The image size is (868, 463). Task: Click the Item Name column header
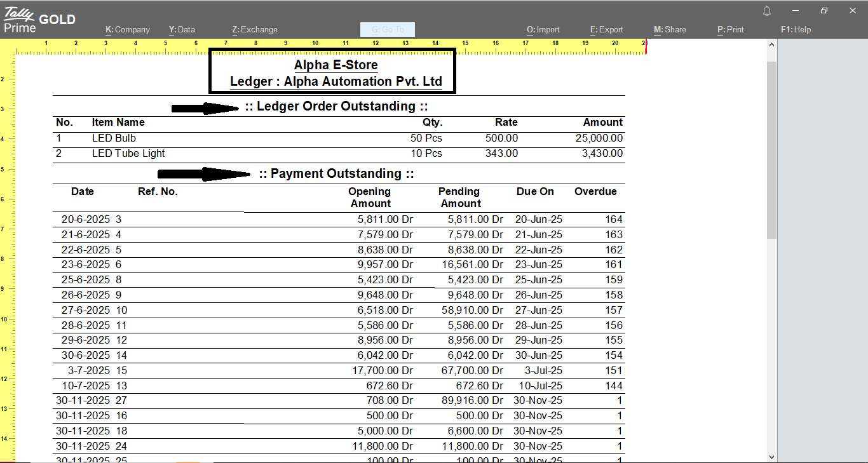pyautogui.click(x=118, y=122)
